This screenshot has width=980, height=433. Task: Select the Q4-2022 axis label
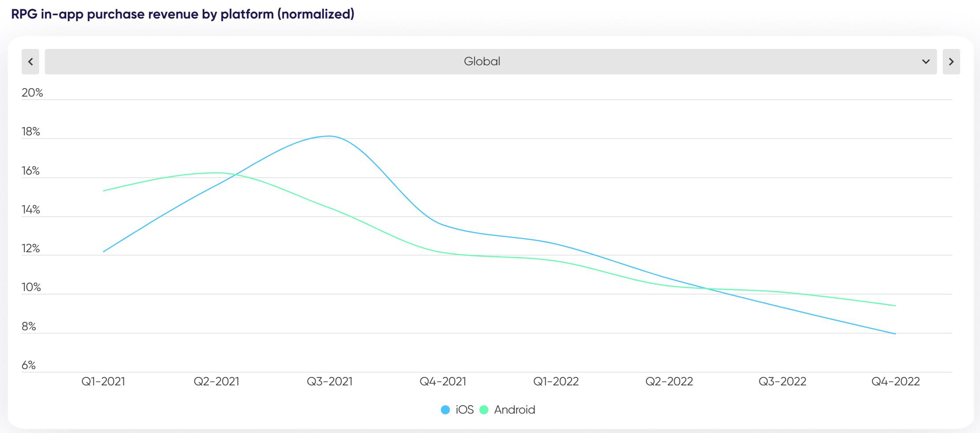point(896,382)
